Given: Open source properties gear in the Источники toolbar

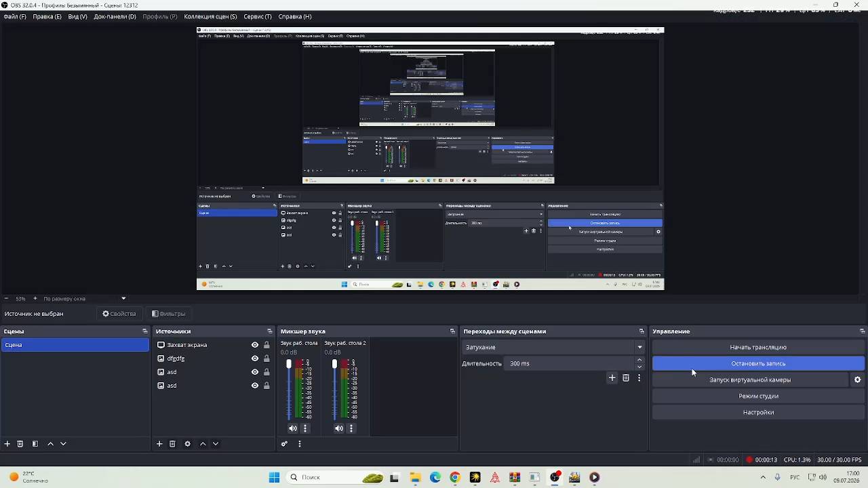Looking at the screenshot, I should tap(188, 444).
